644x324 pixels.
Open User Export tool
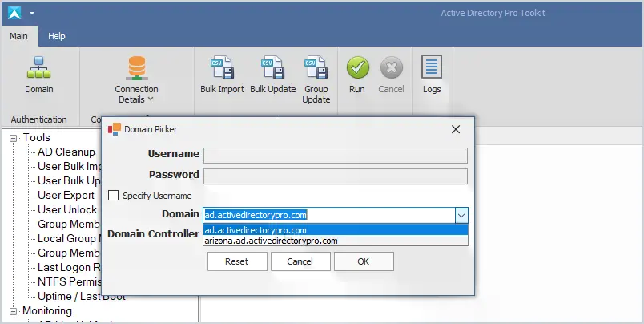(x=66, y=195)
